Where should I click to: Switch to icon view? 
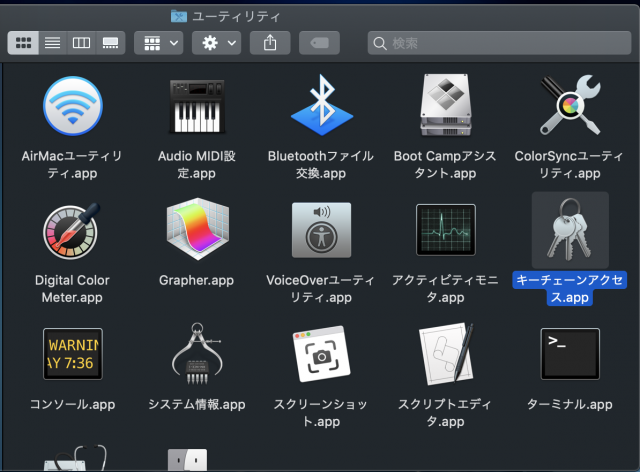point(23,43)
